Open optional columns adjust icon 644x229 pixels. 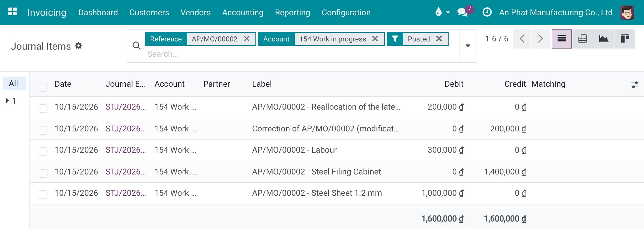(635, 85)
